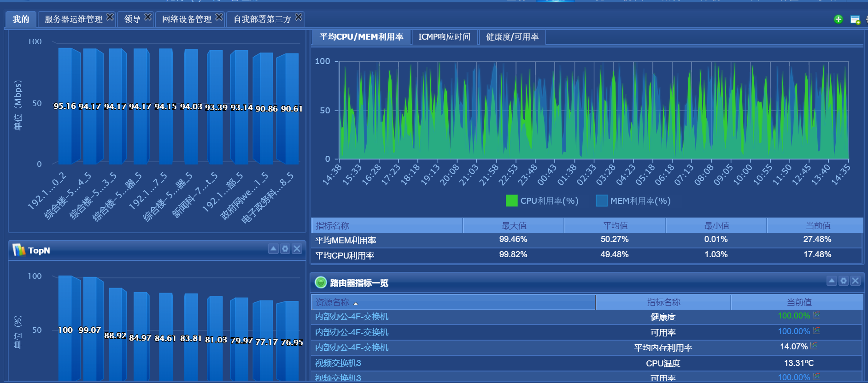Click the 17.48% current CPU value
This screenshot has width=868, height=383.
coord(817,255)
